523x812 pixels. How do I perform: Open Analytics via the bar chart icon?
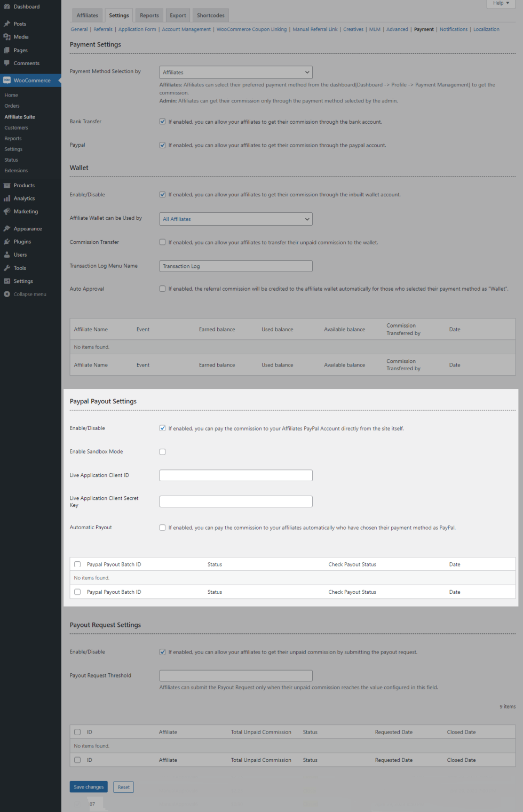coord(7,198)
